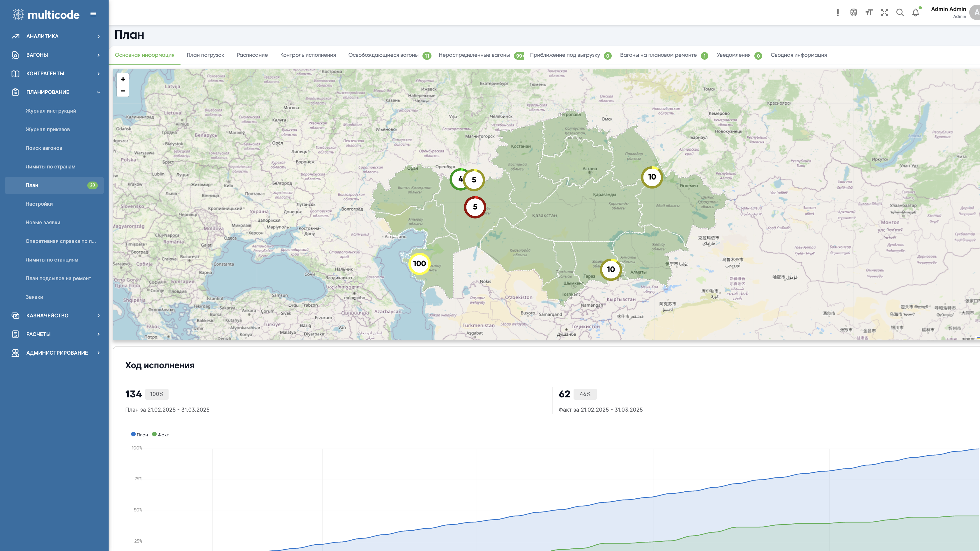Open the train/wagon tracker icon in top bar
This screenshot has width=980, height=551.
[x=853, y=13]
